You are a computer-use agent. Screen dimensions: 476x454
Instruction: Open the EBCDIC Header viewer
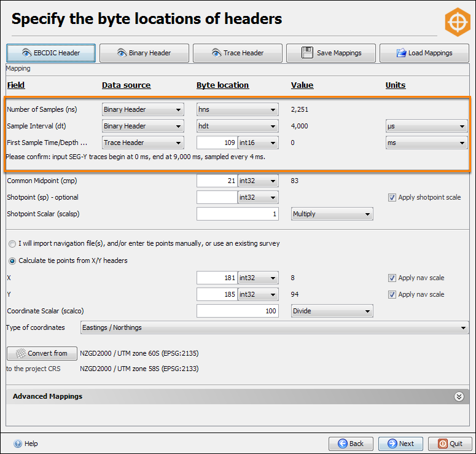(51, 53)
